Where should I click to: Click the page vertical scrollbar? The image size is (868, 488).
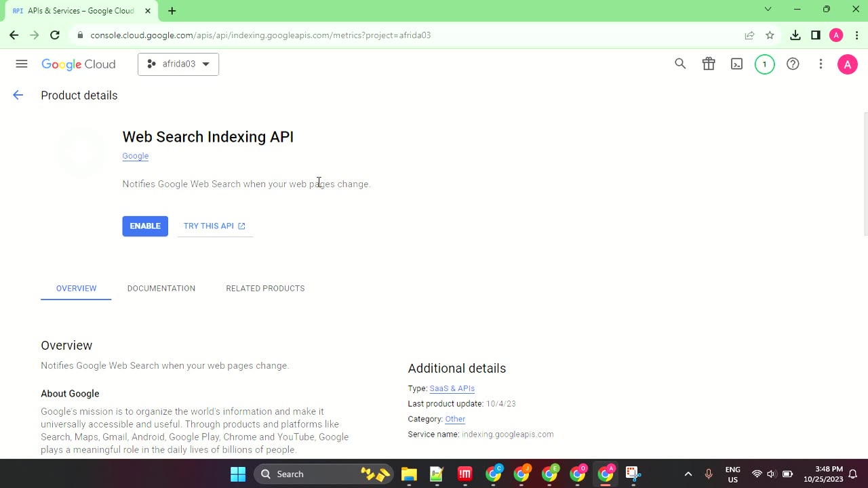pos(865,174)
